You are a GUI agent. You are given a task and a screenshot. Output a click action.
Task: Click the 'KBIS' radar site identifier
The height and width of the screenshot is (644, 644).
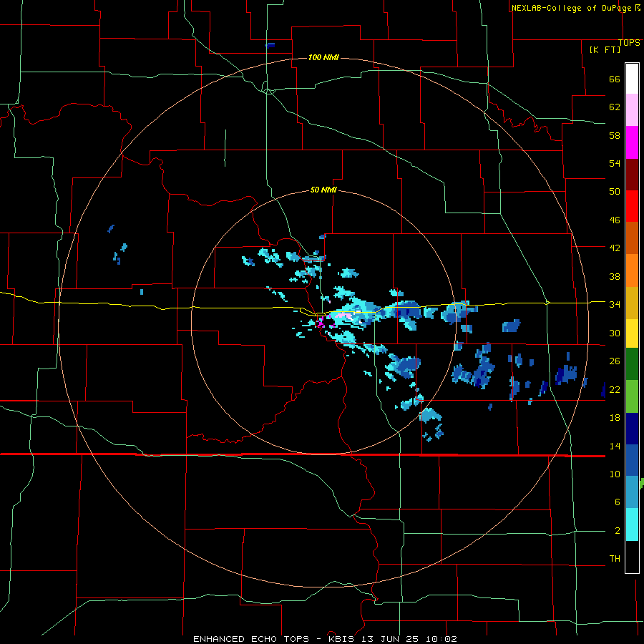coord(343,639)
